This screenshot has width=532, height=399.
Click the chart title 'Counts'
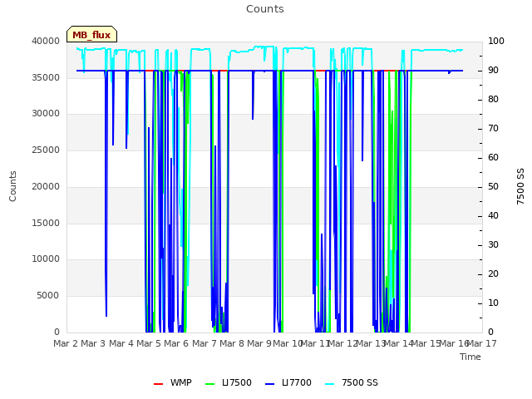point(265,9)
